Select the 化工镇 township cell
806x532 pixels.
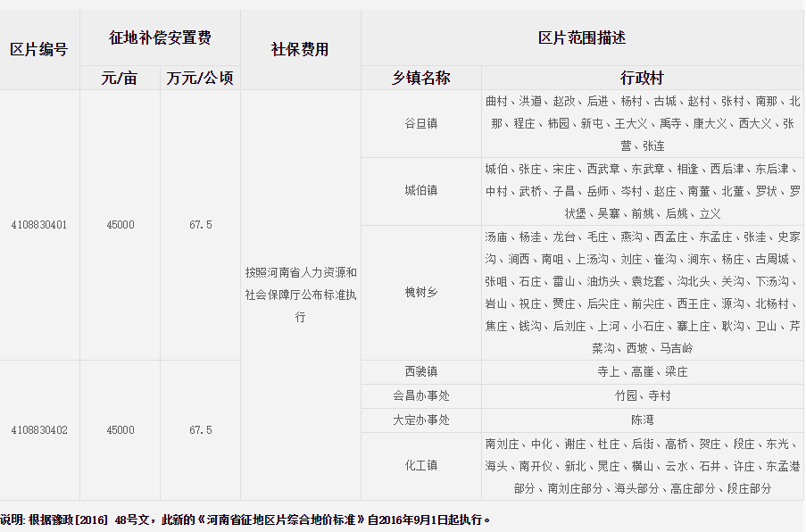click(x=421, y=466)
